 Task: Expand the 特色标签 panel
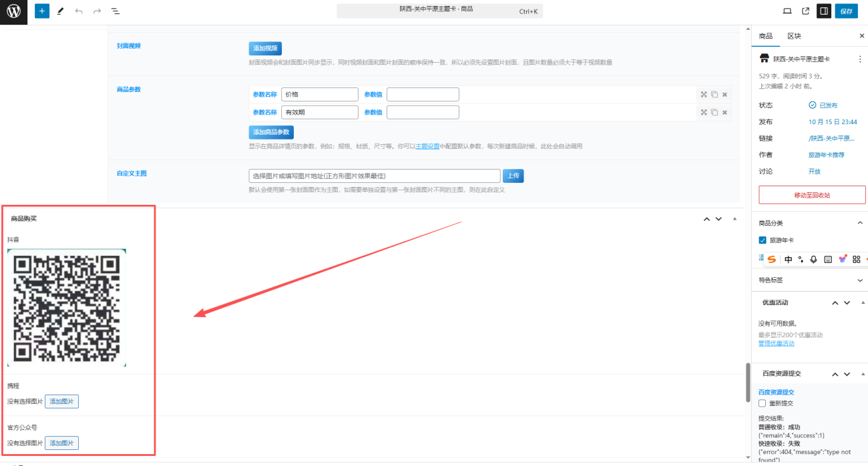click(859, 280)
